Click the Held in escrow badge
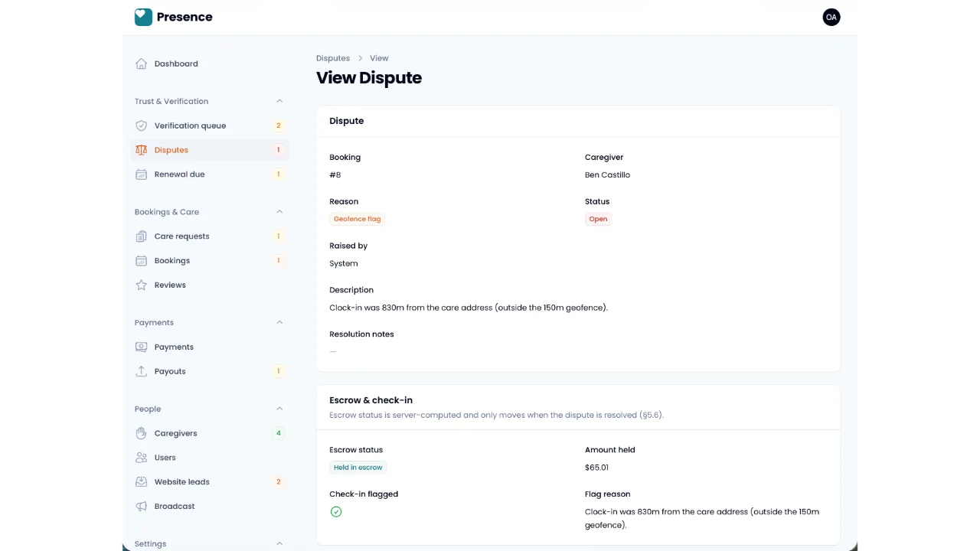This screenshot has height=551, width=980. (x=358, y=468)
